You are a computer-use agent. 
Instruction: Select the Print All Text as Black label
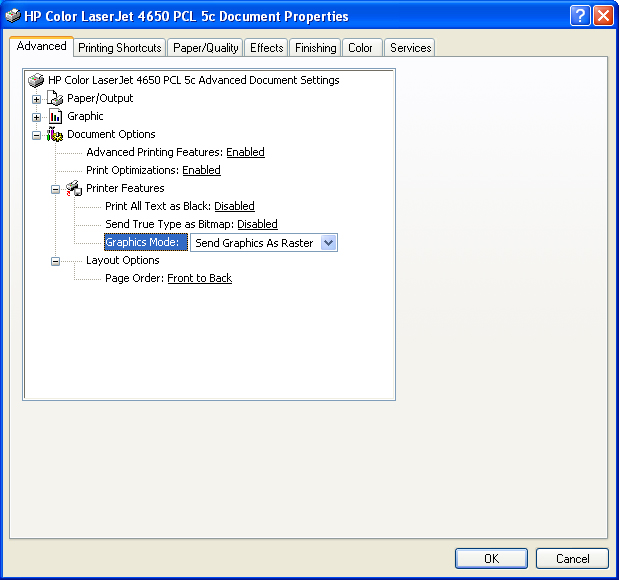(158, 206)
